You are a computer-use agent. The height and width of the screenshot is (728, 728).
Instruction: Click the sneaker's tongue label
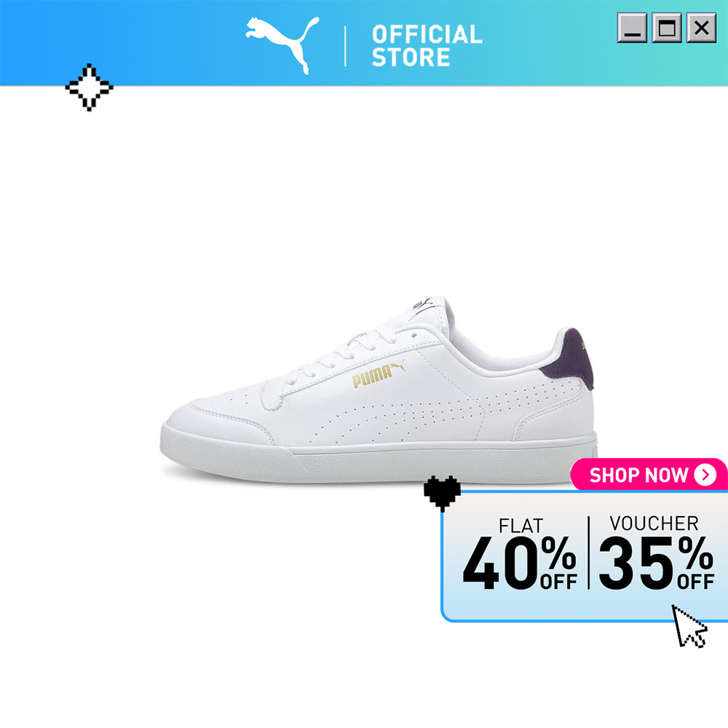point(424,305)
